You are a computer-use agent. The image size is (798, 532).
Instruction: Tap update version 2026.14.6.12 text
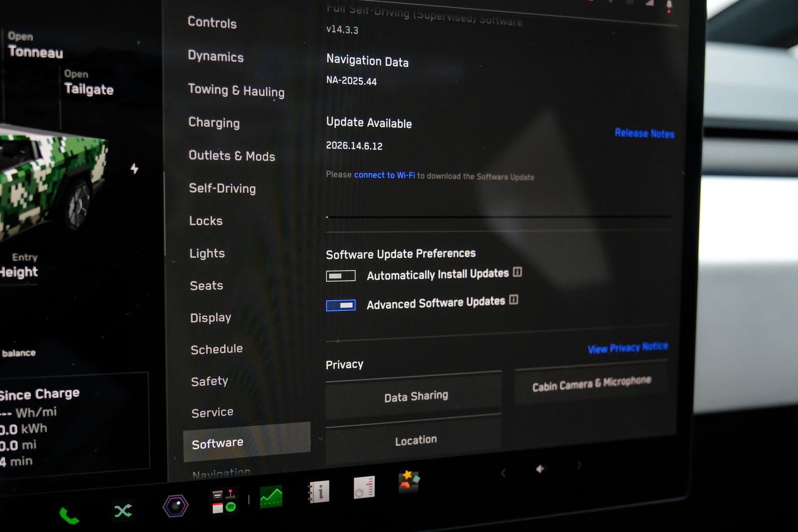click(354, 146)
